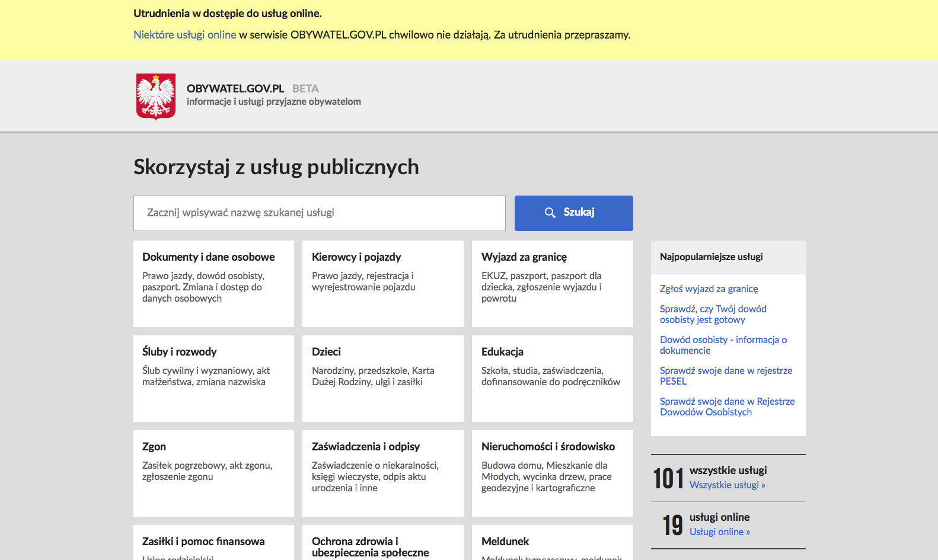938x560 pixels.
Task: Click the 'Skorzystaj z usług publicznych' heading
Action: click(x=276, y=167)
